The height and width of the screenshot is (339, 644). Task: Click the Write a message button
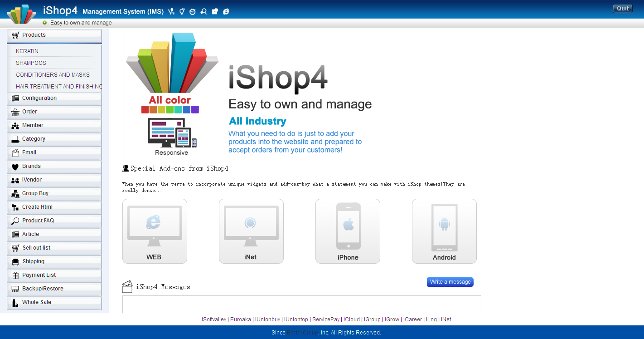coord(450,282)
